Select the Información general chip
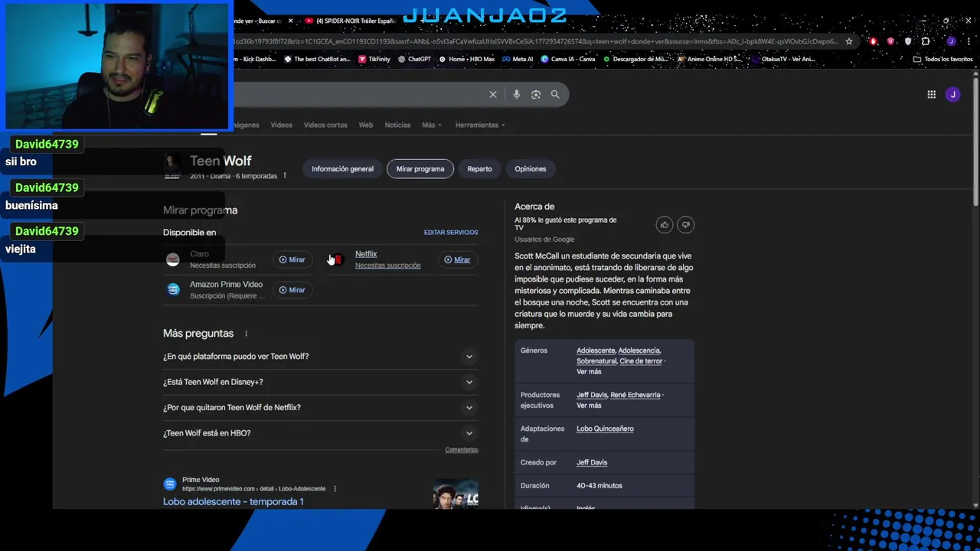Image resolution: width=980 pixels, height=551 pixels. (x=342, y=169)
